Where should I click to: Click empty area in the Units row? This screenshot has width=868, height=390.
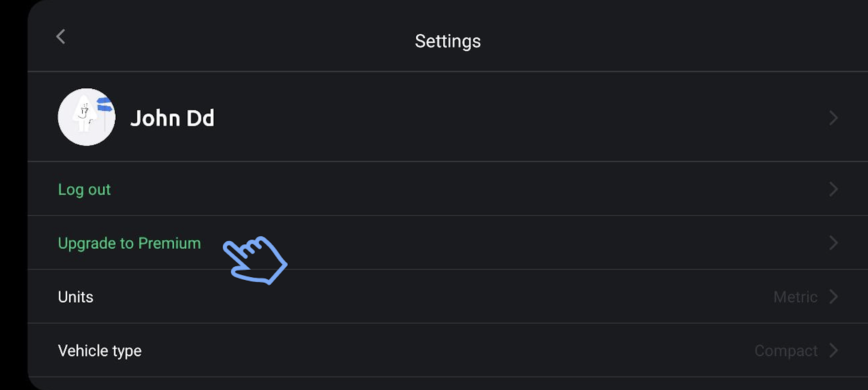click(x=433, y=297)
